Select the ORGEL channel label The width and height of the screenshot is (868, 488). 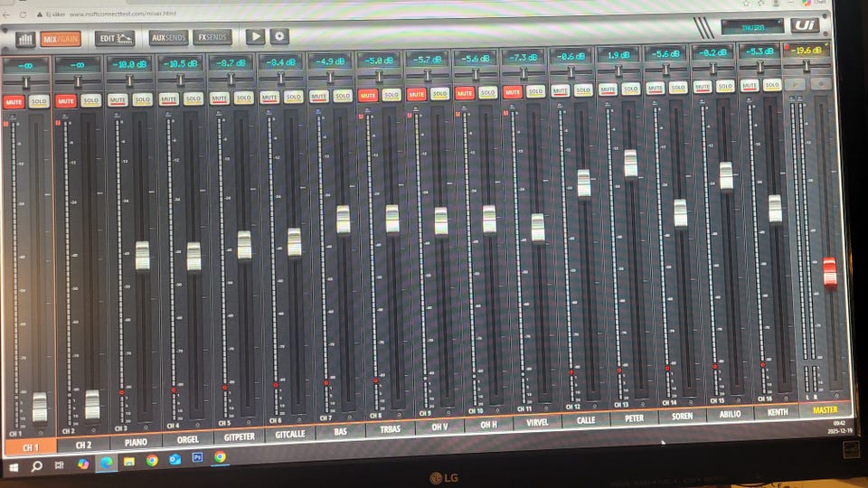188,439
